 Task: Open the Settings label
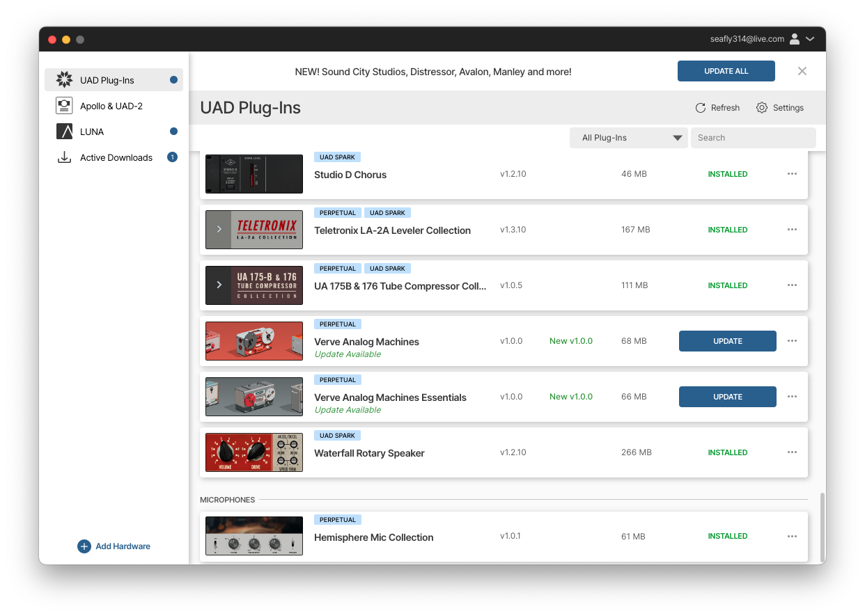788,108
